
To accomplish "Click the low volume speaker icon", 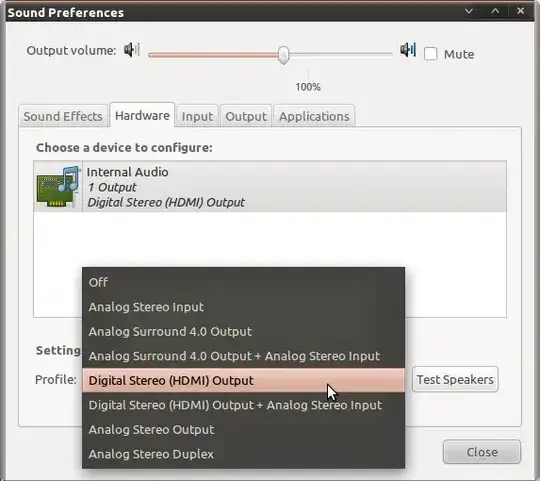I will coord(132,50).
